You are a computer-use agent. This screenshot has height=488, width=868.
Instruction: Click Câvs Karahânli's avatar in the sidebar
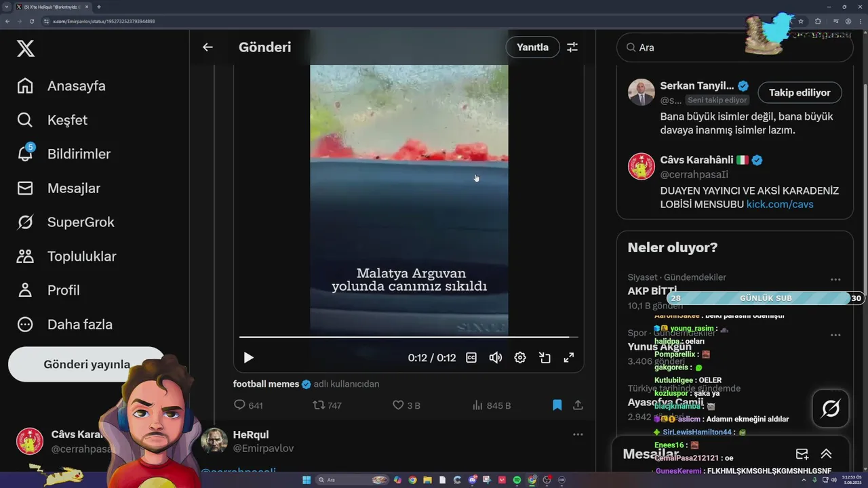click(641, 167)
